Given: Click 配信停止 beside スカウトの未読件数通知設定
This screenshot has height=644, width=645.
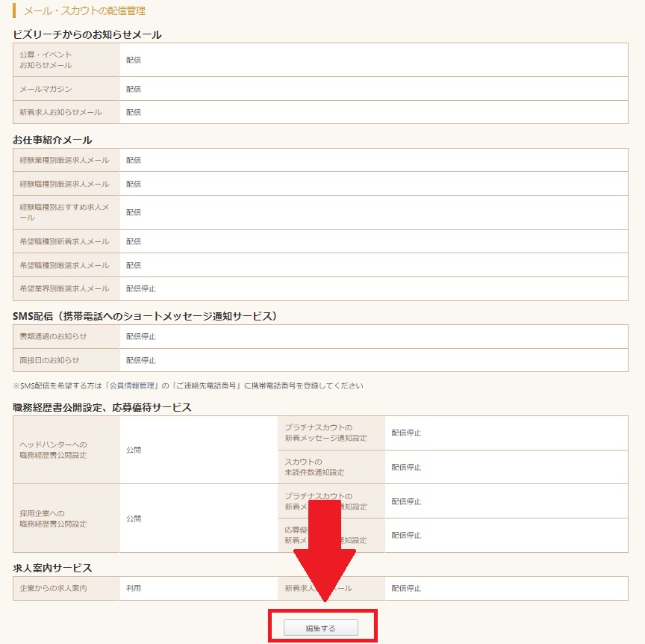Looking at the screenshot, I should [x=406, y=467].
